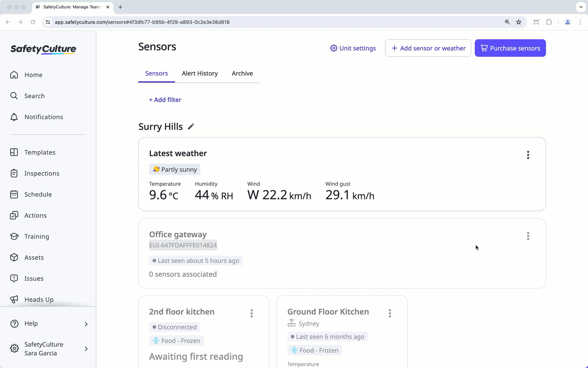The image size is (588, 368).
Task: View site information icon in address bar
Action: pyautogui.click(x=48, y=22)
